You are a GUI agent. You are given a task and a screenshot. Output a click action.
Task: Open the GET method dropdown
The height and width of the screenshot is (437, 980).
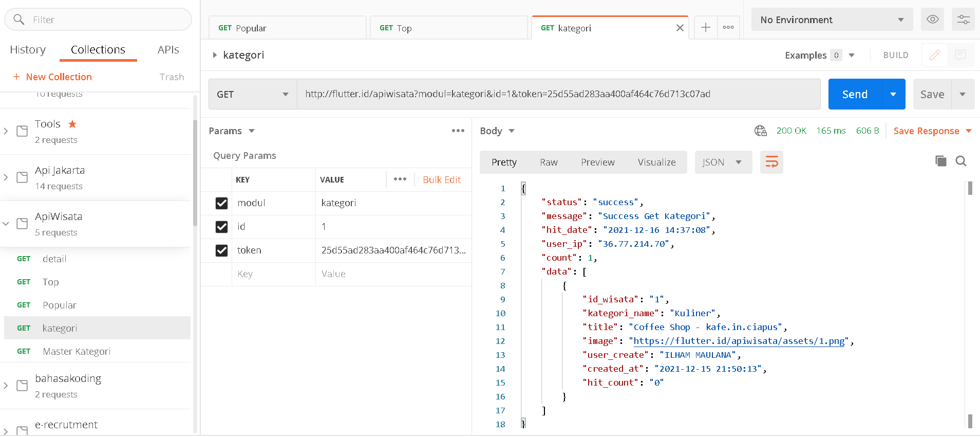[x=253, y=94]
